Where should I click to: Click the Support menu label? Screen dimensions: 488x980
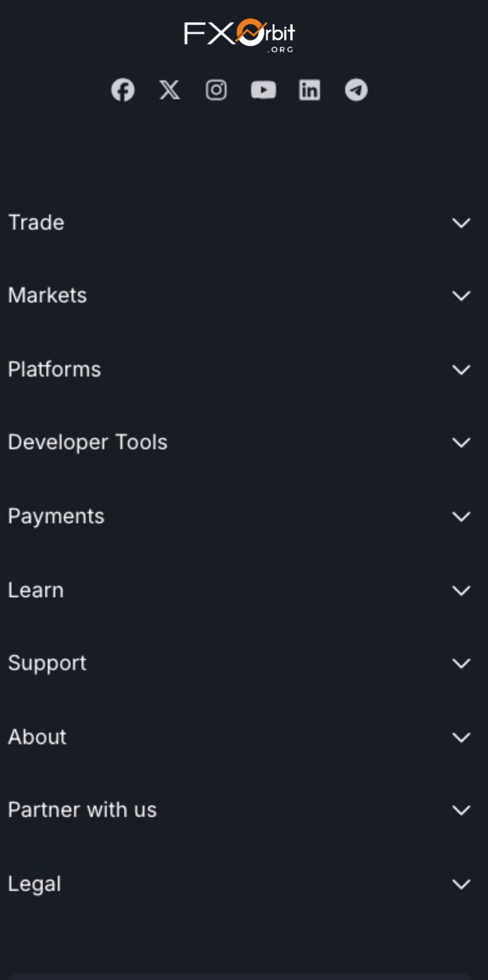pos(47,664)
